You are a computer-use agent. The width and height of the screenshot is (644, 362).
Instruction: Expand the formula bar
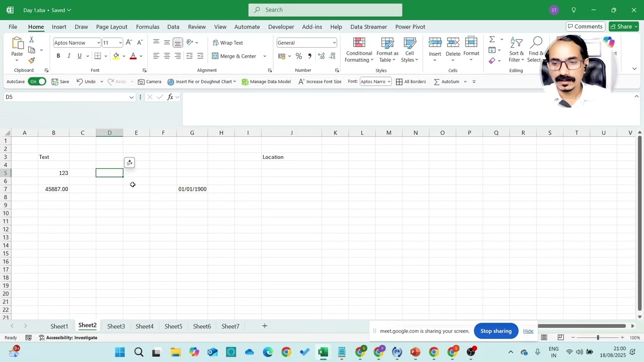pos(636,97)
